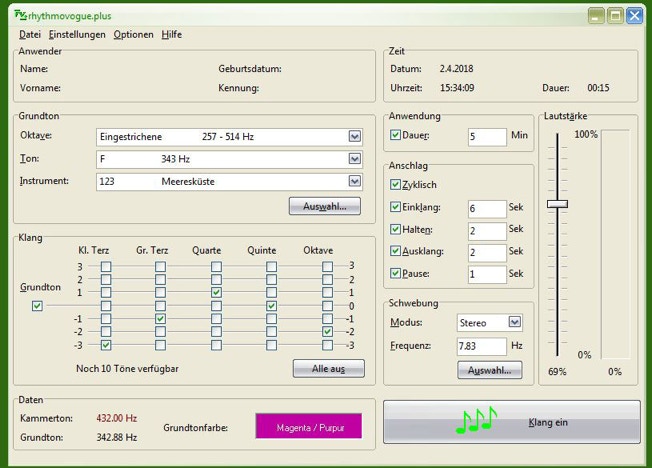Check Quinte checkbox in row 2

[x=272, y=279]
